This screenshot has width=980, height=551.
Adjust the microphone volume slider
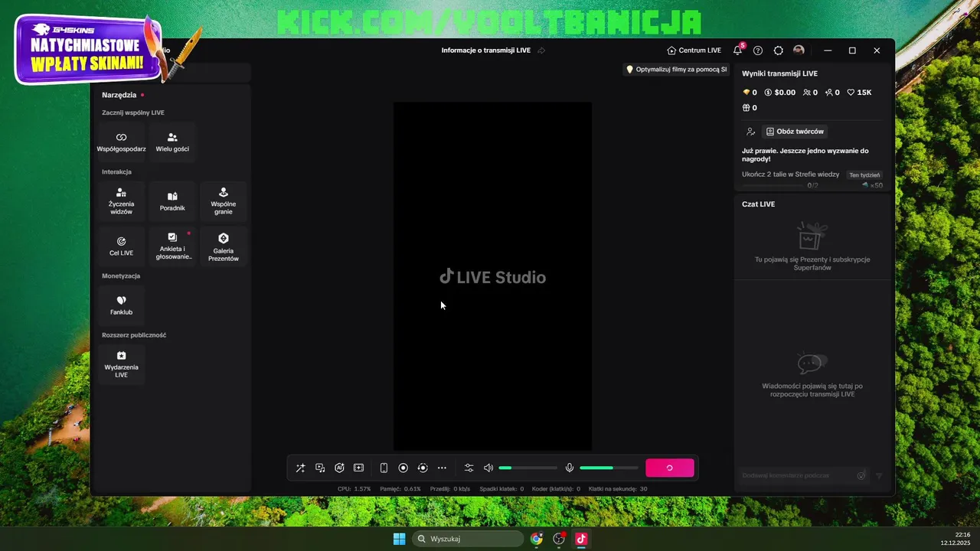[x=609, y=468]
